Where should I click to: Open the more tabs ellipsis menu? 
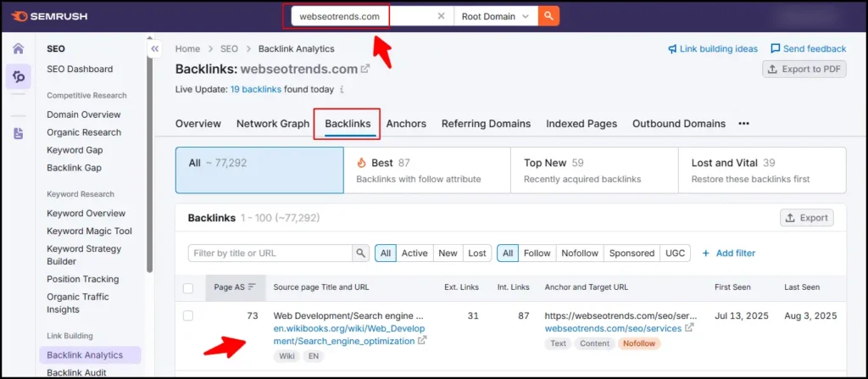744,124
